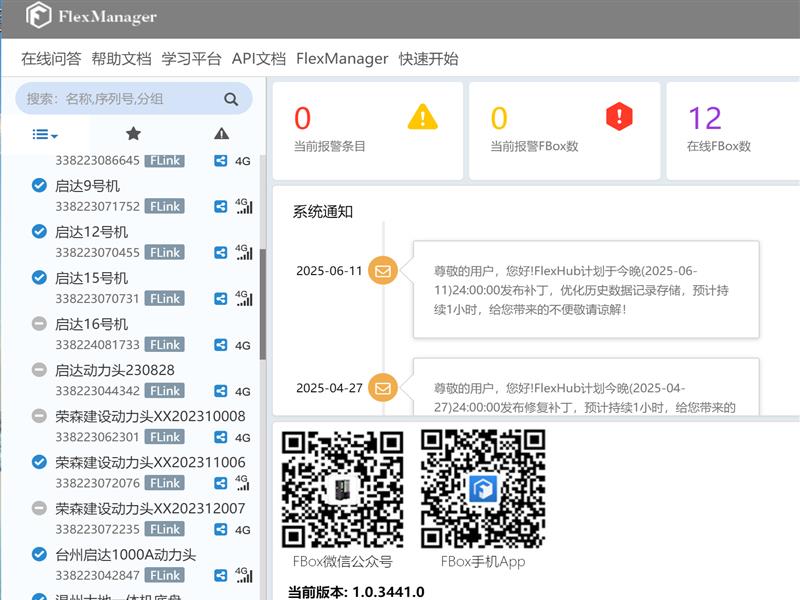Click the envelope icon dated 2025-06-11
Image resolution: width=800 pixels, height=600 pixels.
[x=382, y=270]
